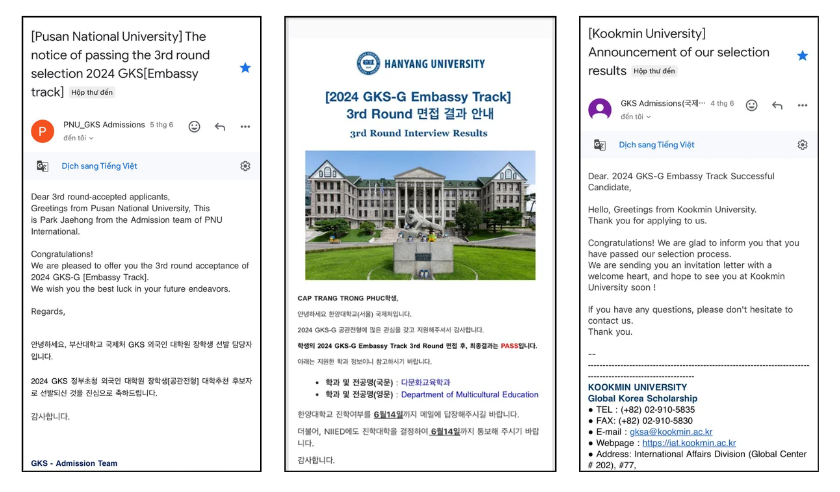Click the translate icon in Pusan email
Image resolution: width=840 pixels, height=492 pixels.
coord(42,166)
